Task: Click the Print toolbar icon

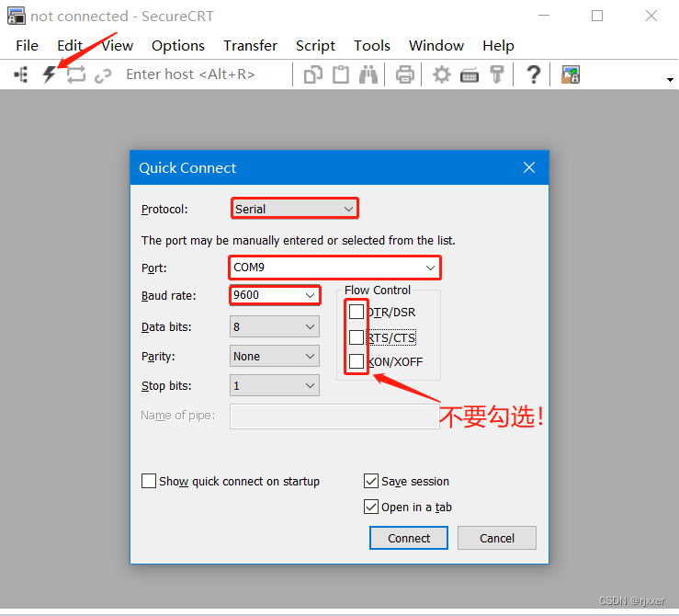Action: [x=405, y=74]
